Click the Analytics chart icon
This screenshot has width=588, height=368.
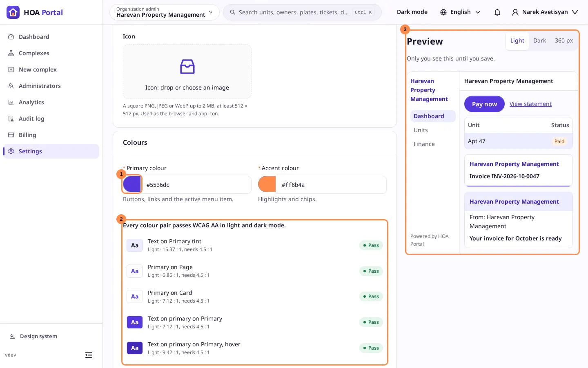(11, 102)
